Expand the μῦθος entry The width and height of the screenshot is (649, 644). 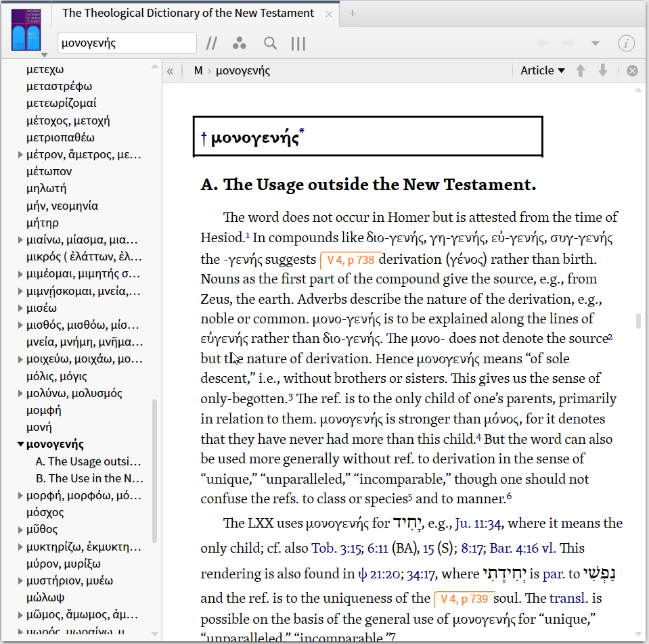click(20, 530)
